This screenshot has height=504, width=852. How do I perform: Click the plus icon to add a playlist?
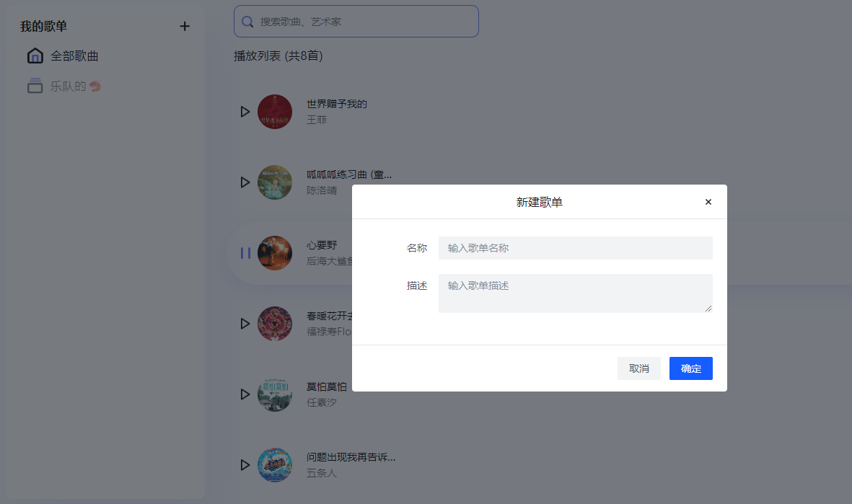(185, 26)
